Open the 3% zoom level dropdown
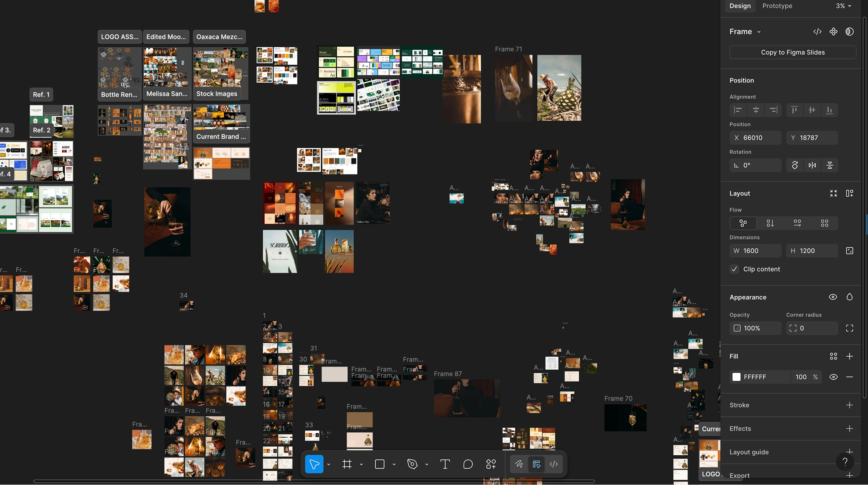868x485 pixels. [843, 6]
